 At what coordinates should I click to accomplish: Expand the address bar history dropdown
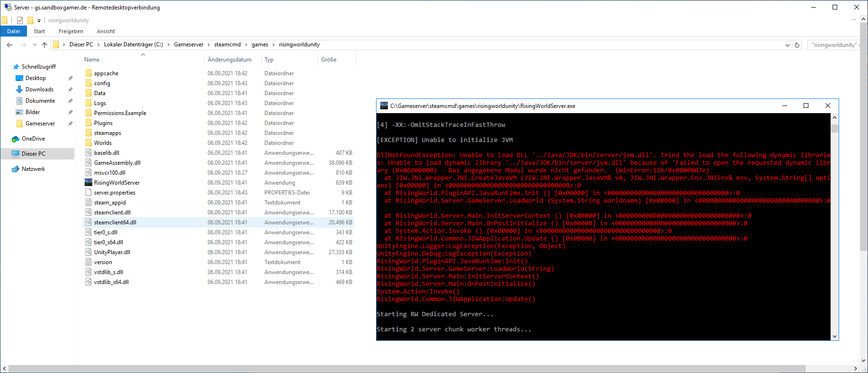[x=788, y=45]
